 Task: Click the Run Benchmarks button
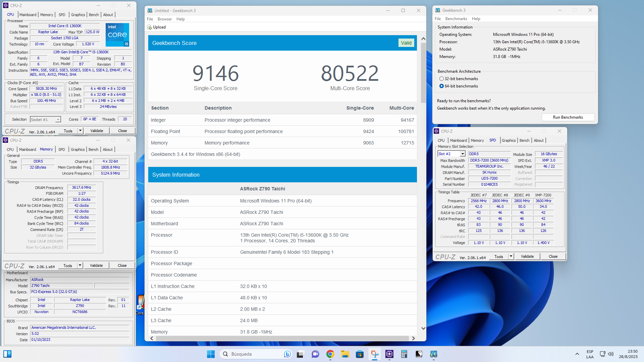[x=568, y=117]
